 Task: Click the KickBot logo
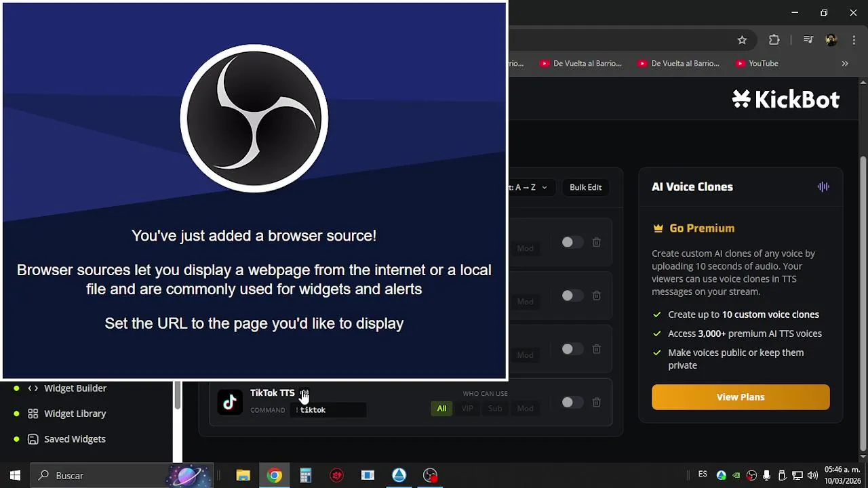coord(785,100)
